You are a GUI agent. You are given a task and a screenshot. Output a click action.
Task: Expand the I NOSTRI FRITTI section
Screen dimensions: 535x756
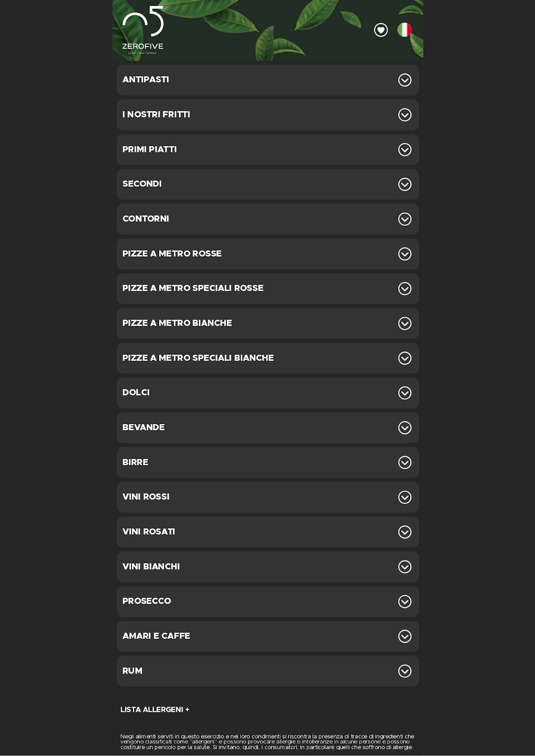coord(267,115)
